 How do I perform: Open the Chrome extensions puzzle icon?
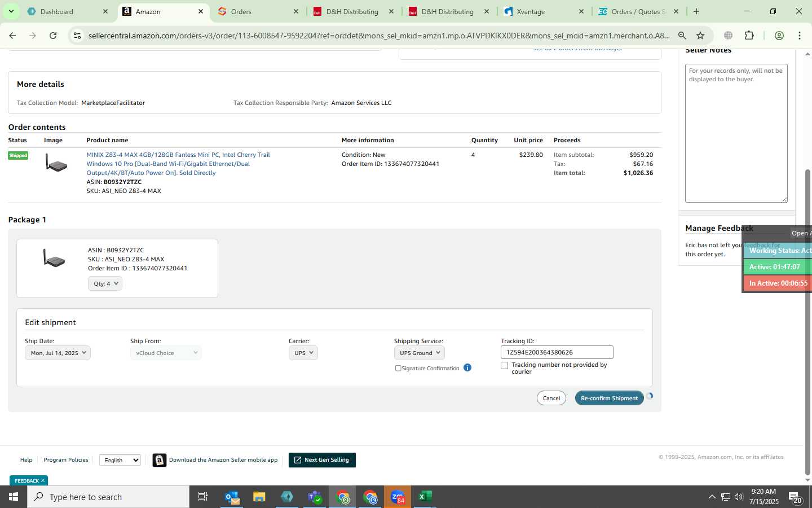749,36
